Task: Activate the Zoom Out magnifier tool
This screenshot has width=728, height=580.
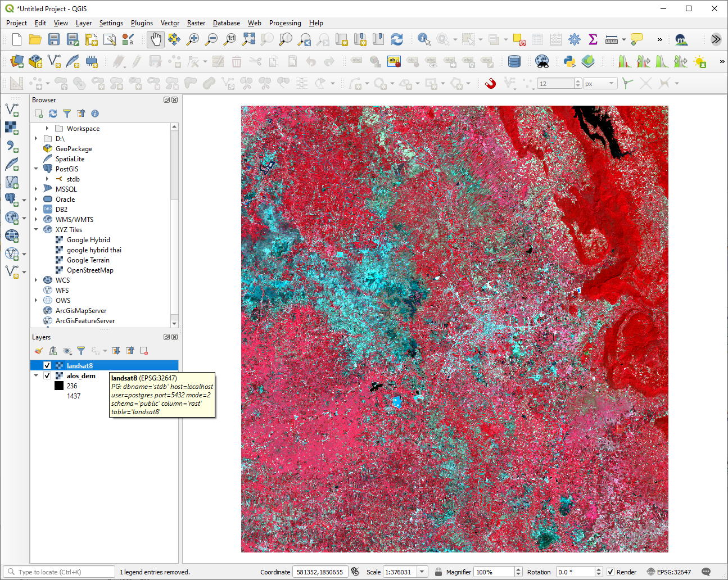Action: point(211,39)
